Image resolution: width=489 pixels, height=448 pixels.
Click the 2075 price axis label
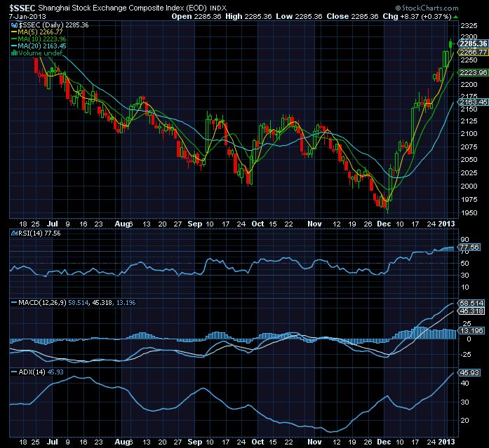coord(469,147)
